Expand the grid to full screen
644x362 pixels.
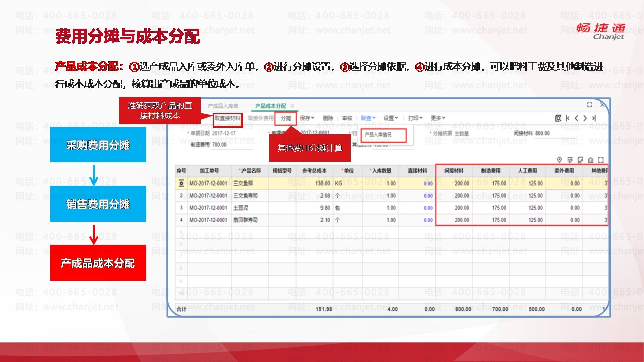[x=601, y=160]
